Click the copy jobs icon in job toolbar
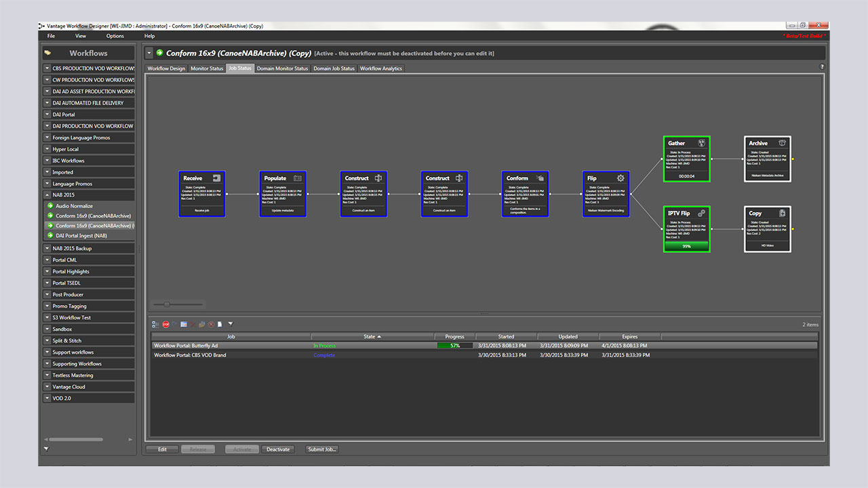Screen dimensions: 868x488 tap(202, 324)
